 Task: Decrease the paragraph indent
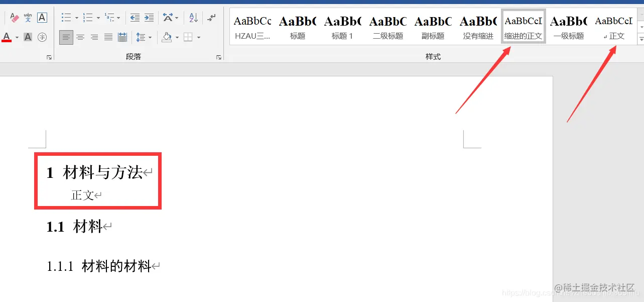pos(135,18)
